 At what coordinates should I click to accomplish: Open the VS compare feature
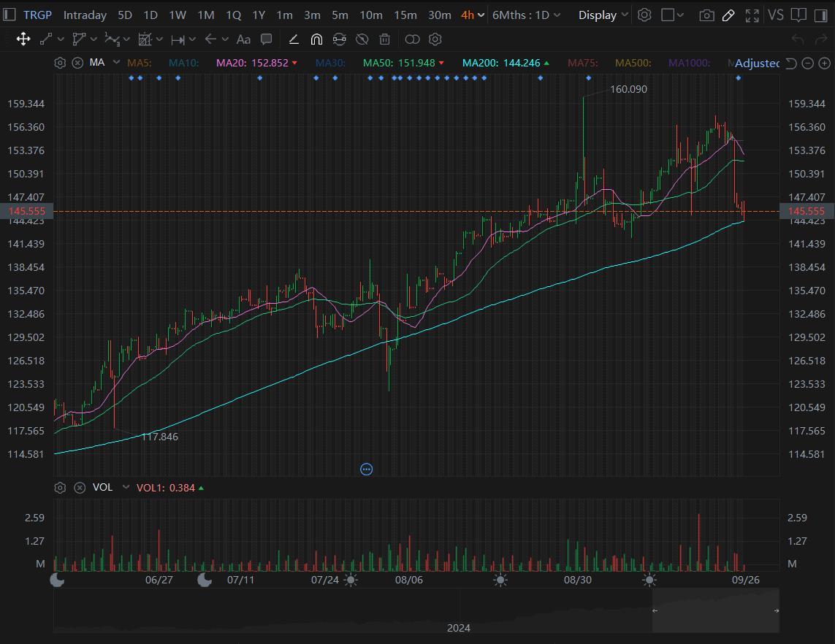pos(775,15)
